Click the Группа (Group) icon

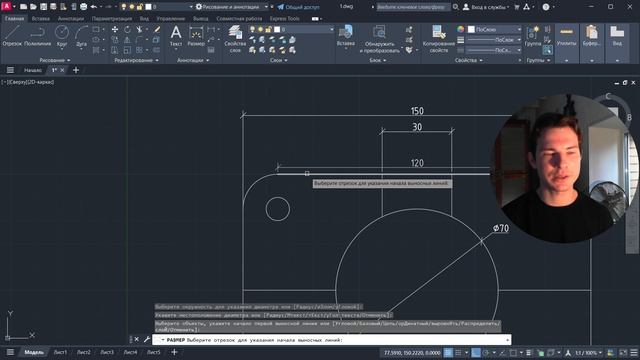[x=533, y=36]
